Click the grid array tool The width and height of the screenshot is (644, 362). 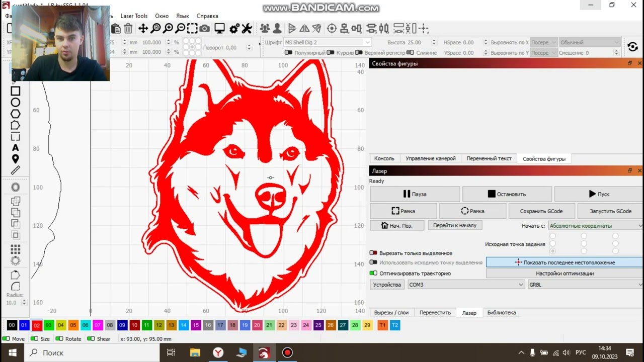pos(16,249)
